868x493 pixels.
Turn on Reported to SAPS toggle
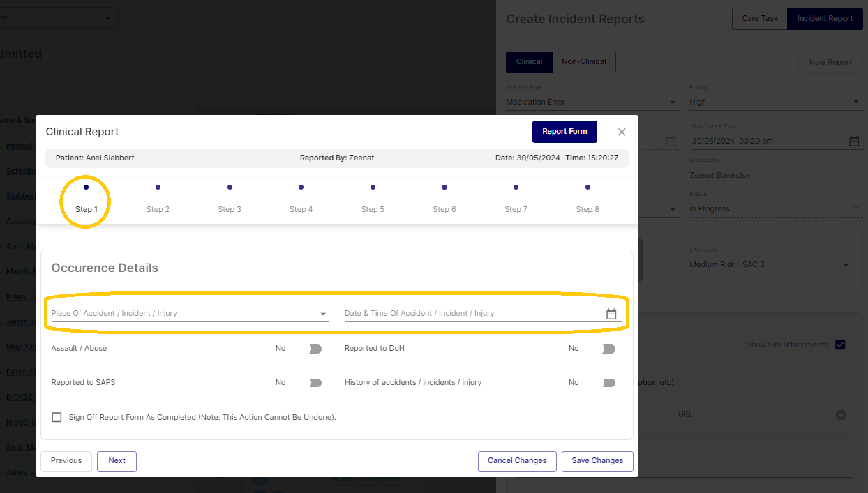tap(315, 383)
